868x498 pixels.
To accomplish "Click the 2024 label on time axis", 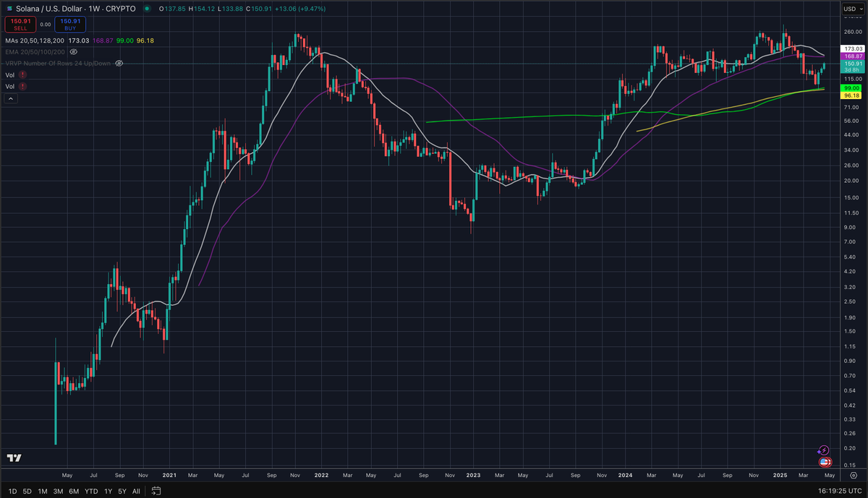I will [x=625, y=475].
